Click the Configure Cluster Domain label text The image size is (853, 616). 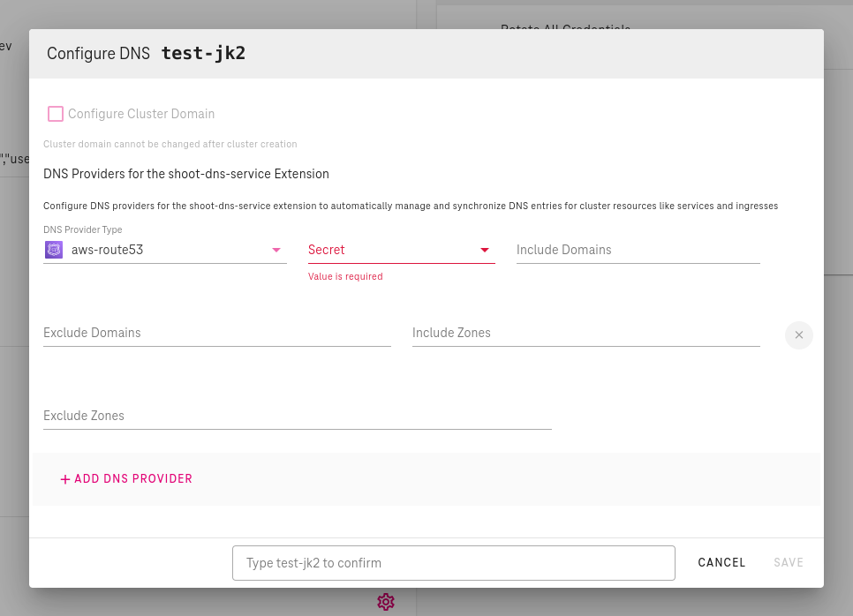141,114
